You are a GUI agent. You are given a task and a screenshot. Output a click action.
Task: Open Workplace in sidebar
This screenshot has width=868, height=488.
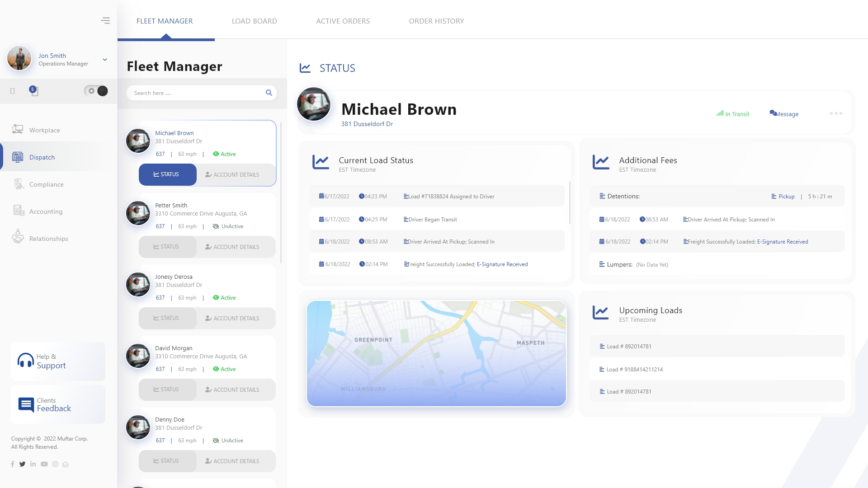[x=44, y=130]
